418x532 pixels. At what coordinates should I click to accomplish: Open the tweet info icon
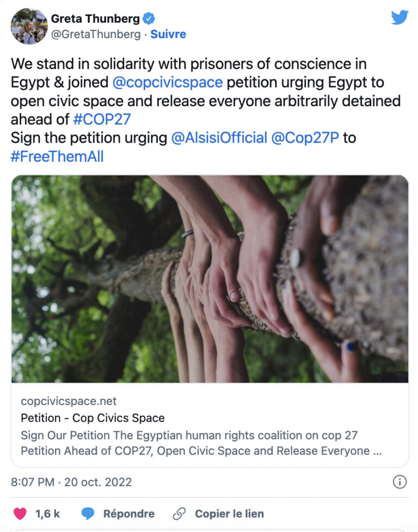pos(399,482)
